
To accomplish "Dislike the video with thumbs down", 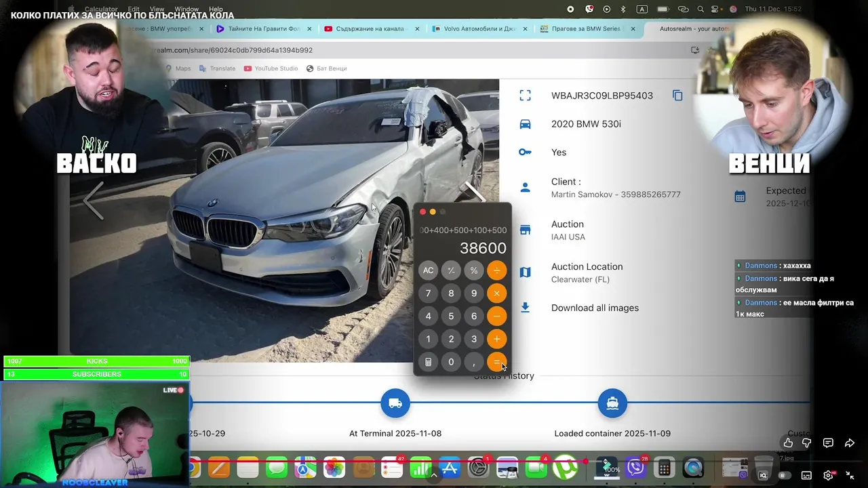I will (x=807, y=443).
